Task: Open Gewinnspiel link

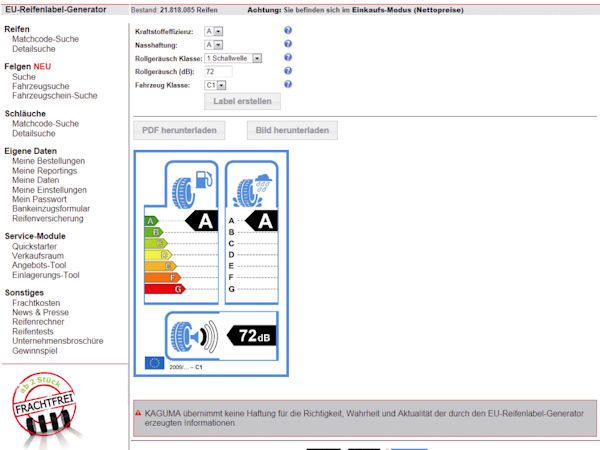Action: [35, 351]
